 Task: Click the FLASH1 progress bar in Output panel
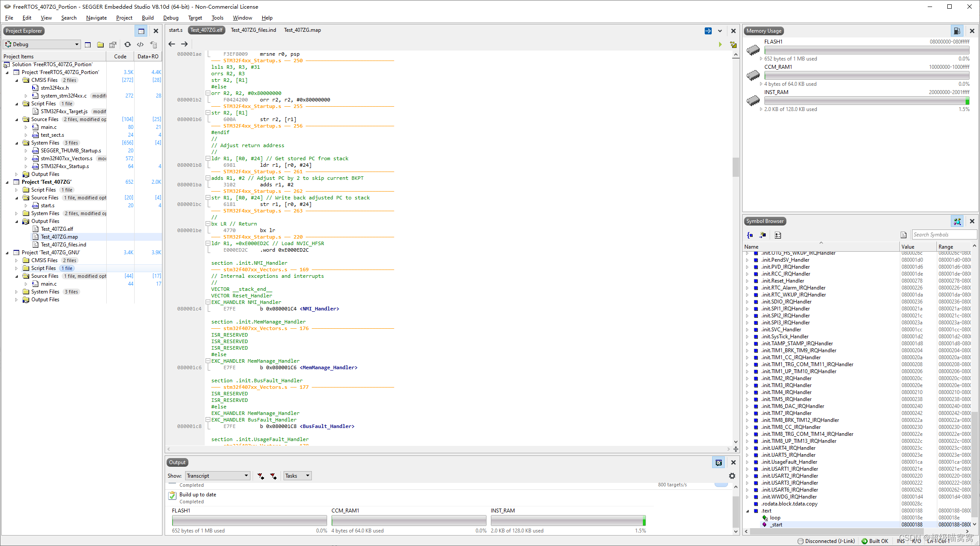pyautogui.click(x=250, y=521)
